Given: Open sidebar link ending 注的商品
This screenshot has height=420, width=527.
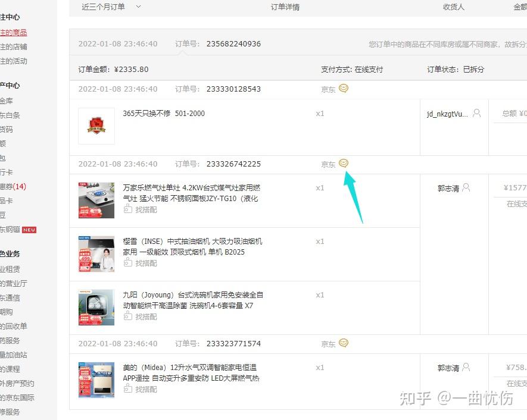Looking at the screenshot, I should [14, 33].
